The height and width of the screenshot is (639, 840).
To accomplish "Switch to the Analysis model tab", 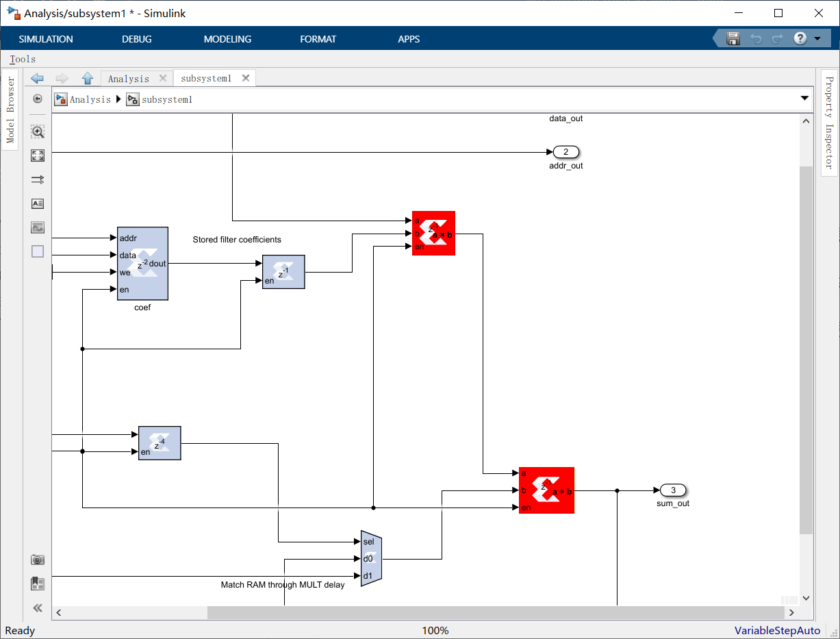I will coord(129,79).
